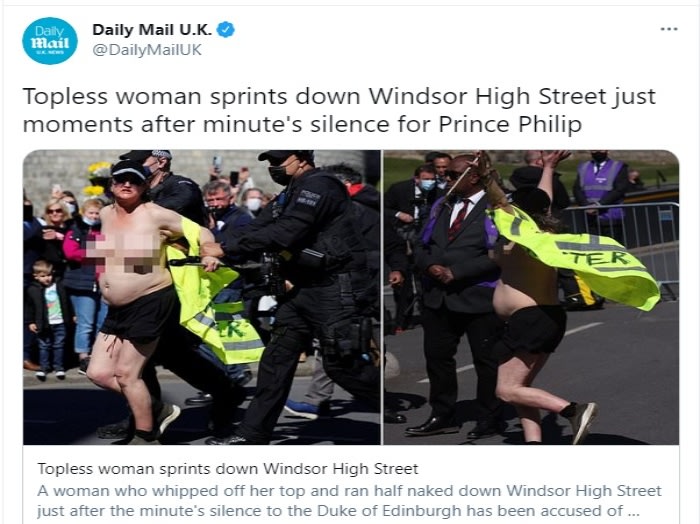Click the link card description starting 'A woman who whipped'
The image size is (700, 524).
click(x=349, y=500)
